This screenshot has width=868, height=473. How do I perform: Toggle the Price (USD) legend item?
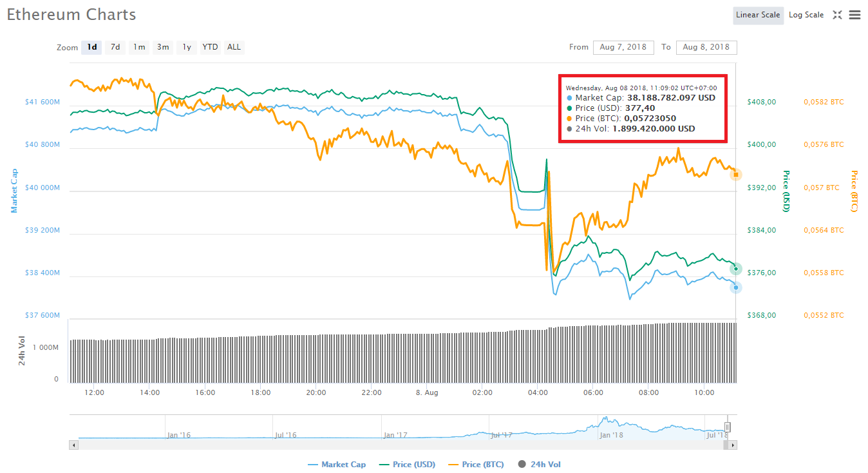pos(408,464)
